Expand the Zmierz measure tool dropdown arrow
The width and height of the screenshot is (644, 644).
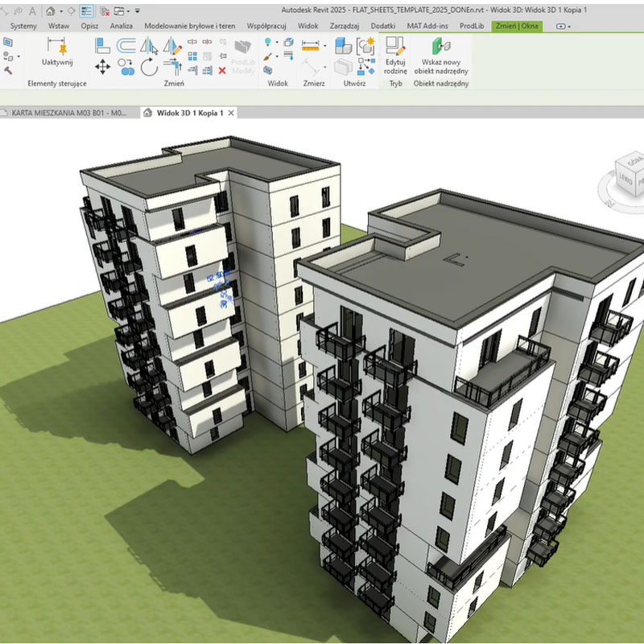pos(325,47)
